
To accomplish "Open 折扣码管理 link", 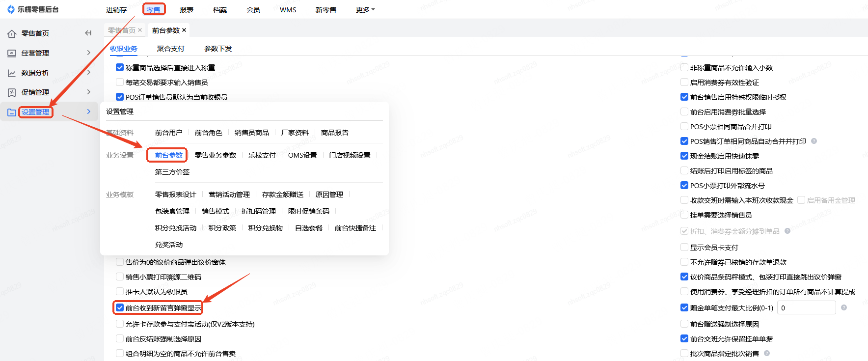I will pos(259,211).
